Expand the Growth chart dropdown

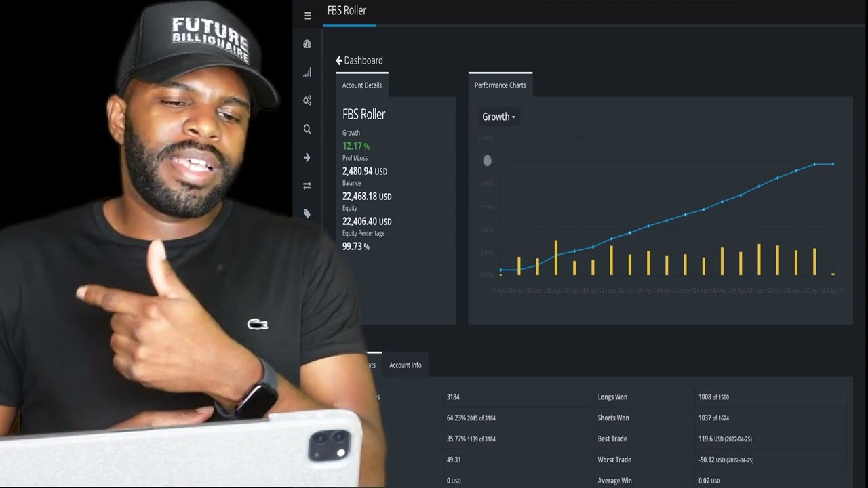pos(498,117)
